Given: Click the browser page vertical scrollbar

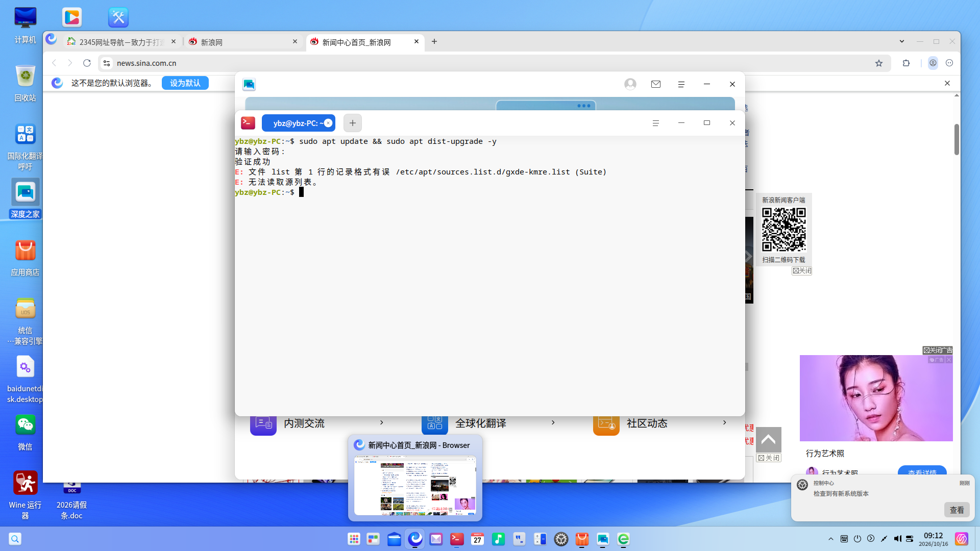Looking at the screenshot, I should 957,139.
